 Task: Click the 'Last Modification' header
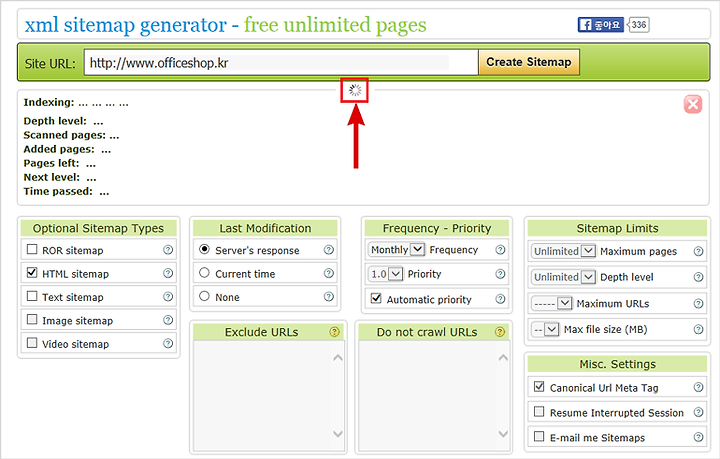[x=265, y=228]
